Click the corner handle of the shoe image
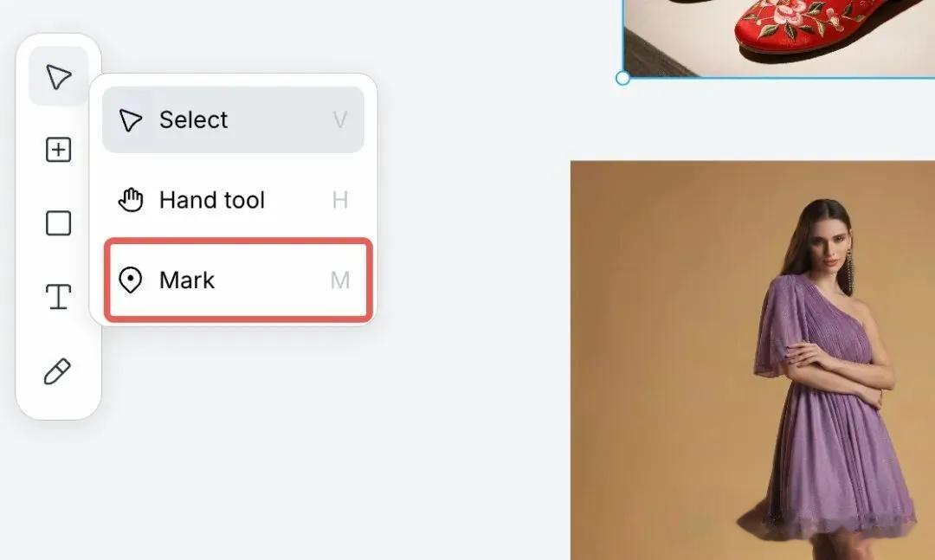 click(622, 78)
